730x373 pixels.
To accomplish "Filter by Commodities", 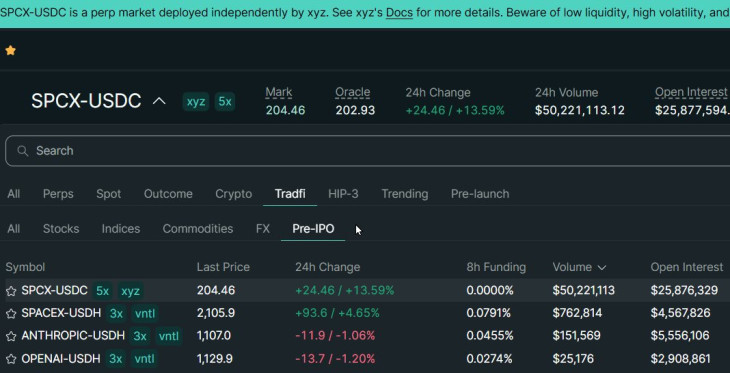I will coord(198,229).
